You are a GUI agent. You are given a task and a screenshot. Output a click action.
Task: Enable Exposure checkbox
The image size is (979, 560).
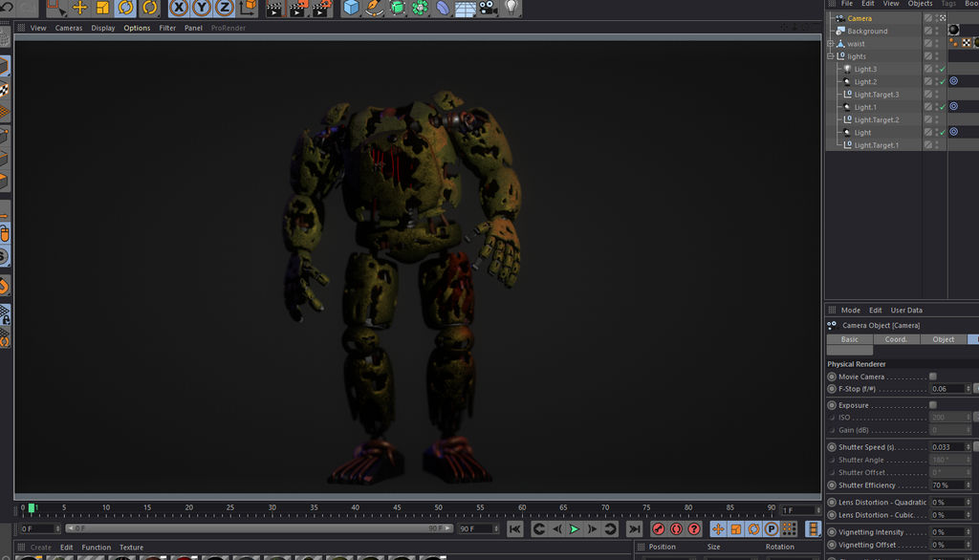click(933, 405)
